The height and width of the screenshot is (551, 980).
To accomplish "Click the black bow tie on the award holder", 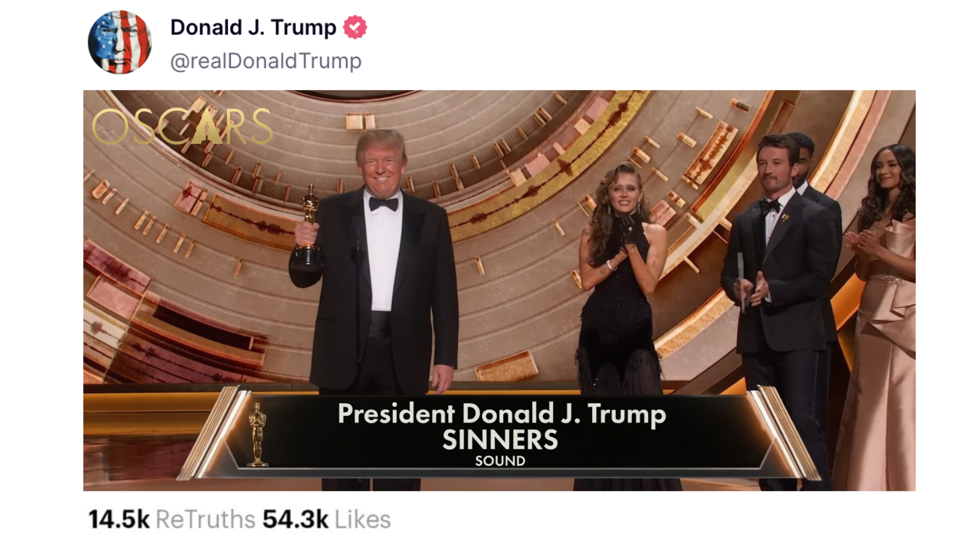I will (383, 204).
